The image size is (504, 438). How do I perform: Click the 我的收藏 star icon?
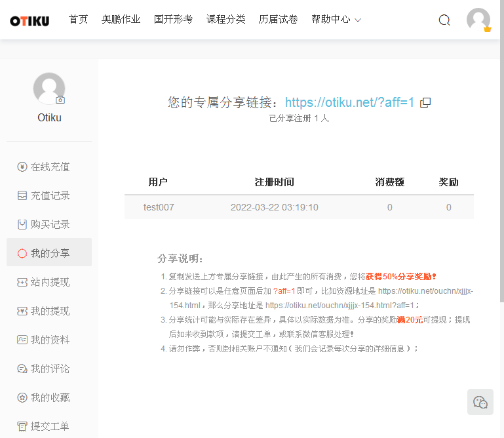click(x=22, y=397)
